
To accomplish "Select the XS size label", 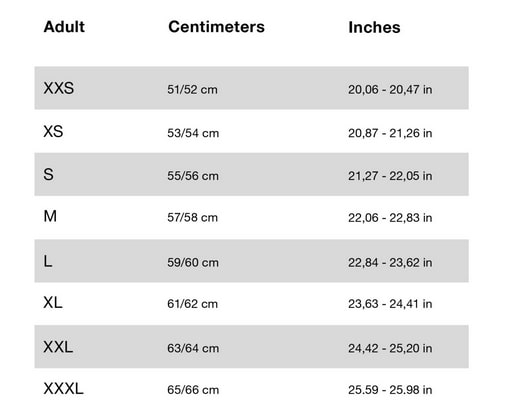I will [x=53, y=131].
